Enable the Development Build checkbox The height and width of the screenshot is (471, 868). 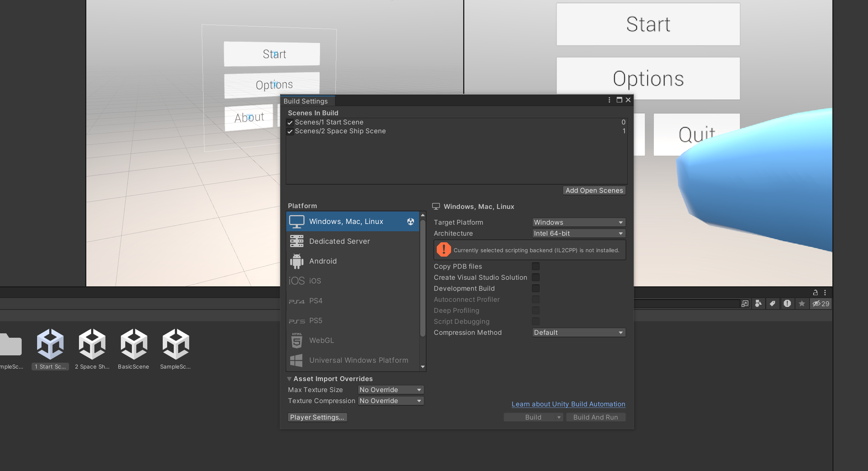point(536,289)
